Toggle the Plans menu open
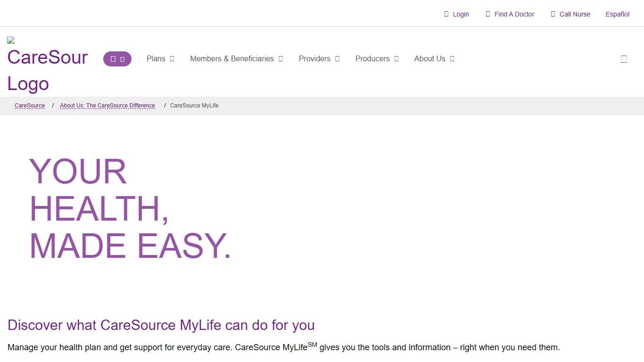Viewport: 644px width, 362px height. click(x=172, y=58)
